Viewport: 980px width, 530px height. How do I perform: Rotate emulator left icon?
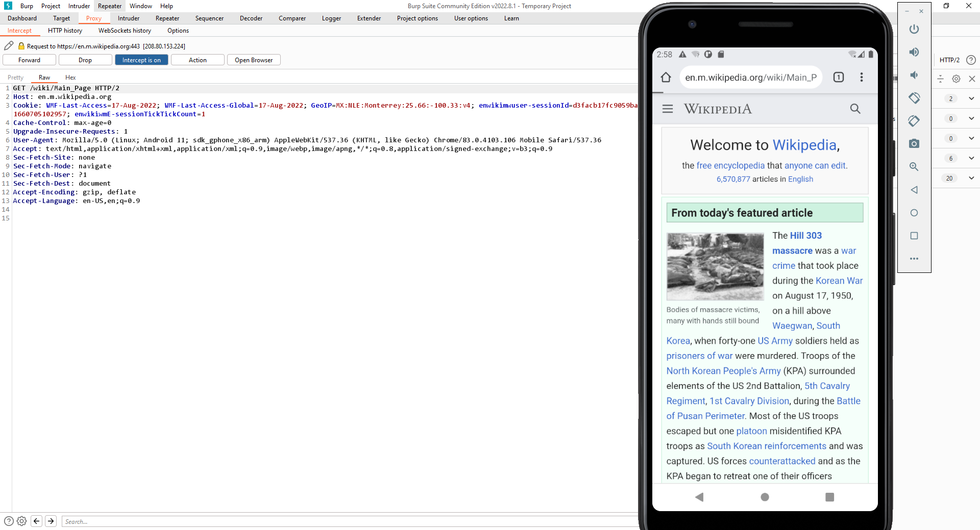click(914, 98)
